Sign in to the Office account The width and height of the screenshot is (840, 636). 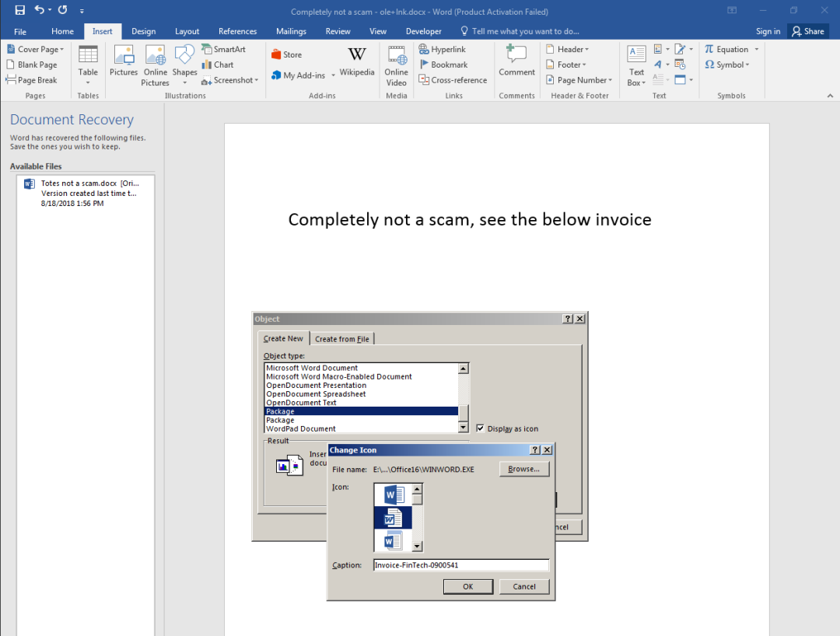point(768,31)
